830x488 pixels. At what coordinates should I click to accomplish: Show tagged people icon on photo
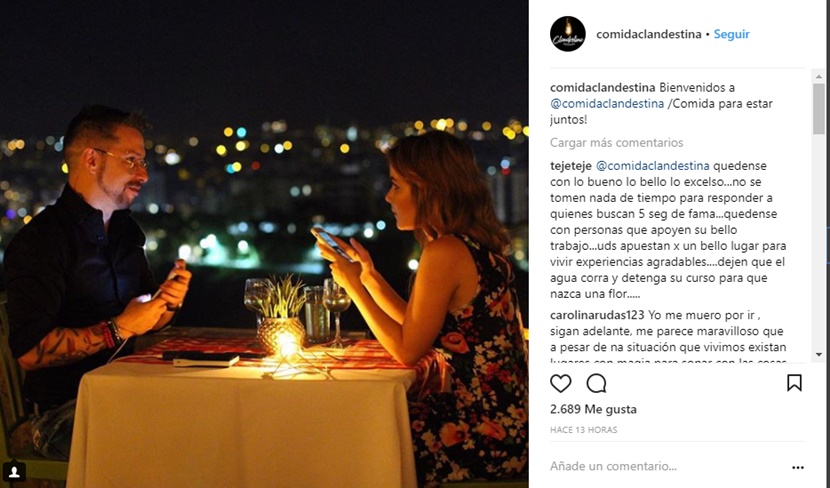coord(14,471)
